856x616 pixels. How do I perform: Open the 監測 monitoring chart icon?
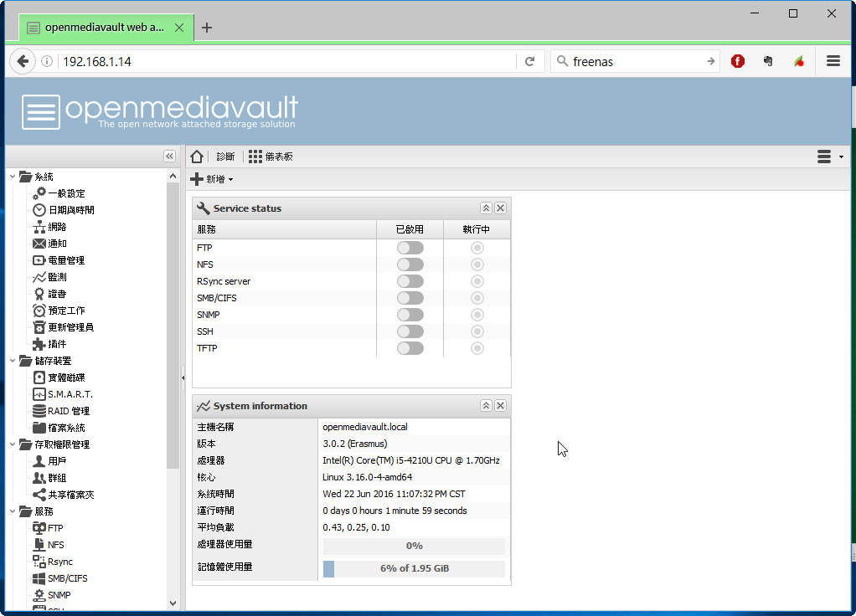(x=39, y=277)
